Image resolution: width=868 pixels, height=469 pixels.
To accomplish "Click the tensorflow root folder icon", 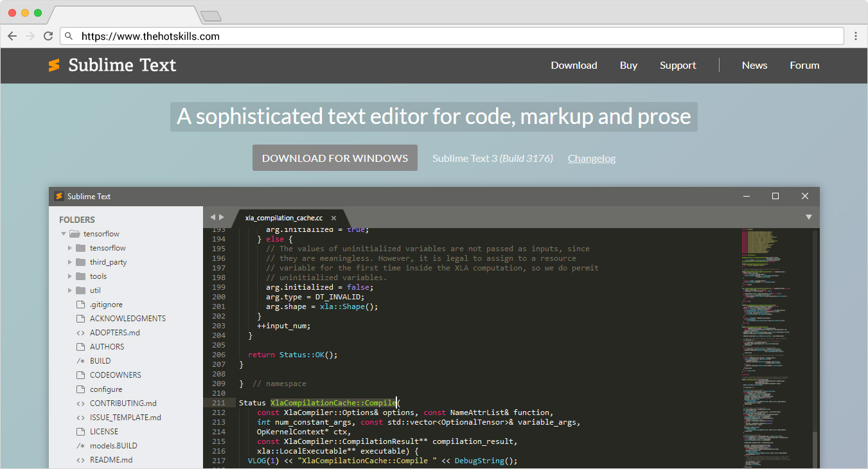I will click(74, 234).
